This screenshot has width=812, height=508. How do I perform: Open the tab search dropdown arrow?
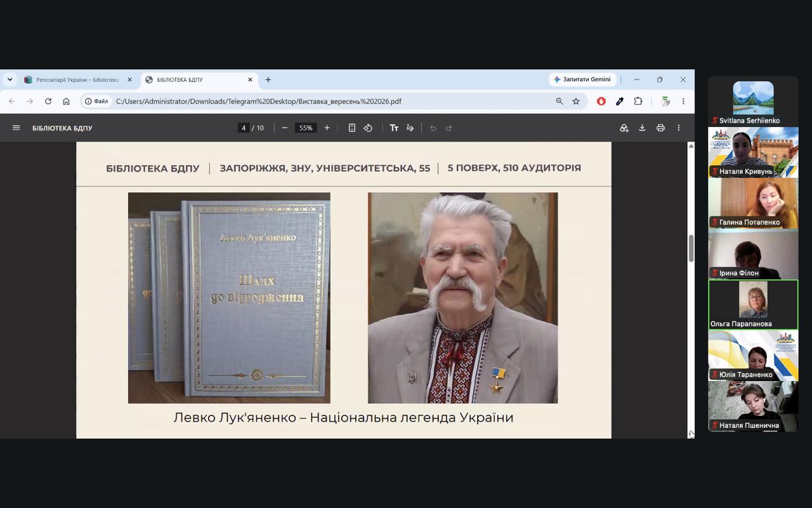pyautogui.click(x=10, y=79)
